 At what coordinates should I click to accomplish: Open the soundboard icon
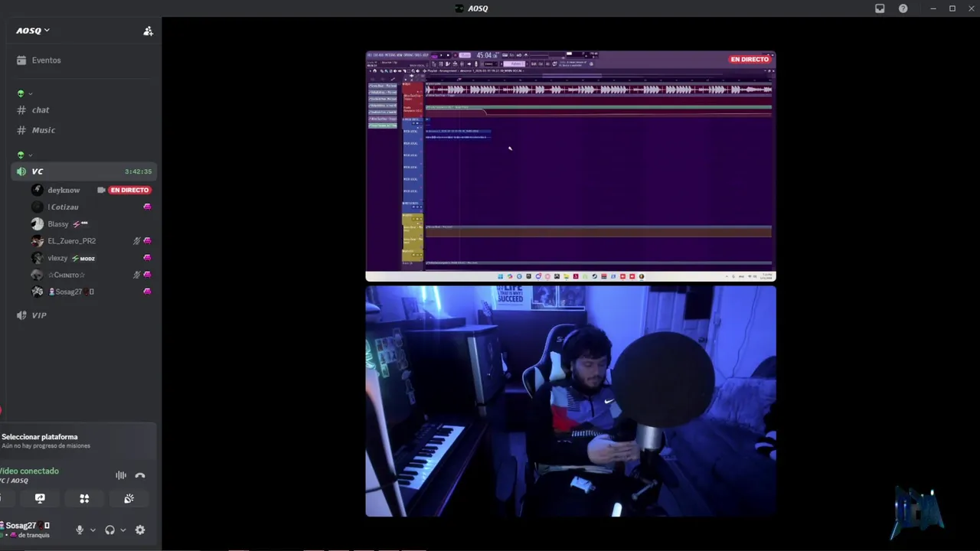[x=129, y=498]
